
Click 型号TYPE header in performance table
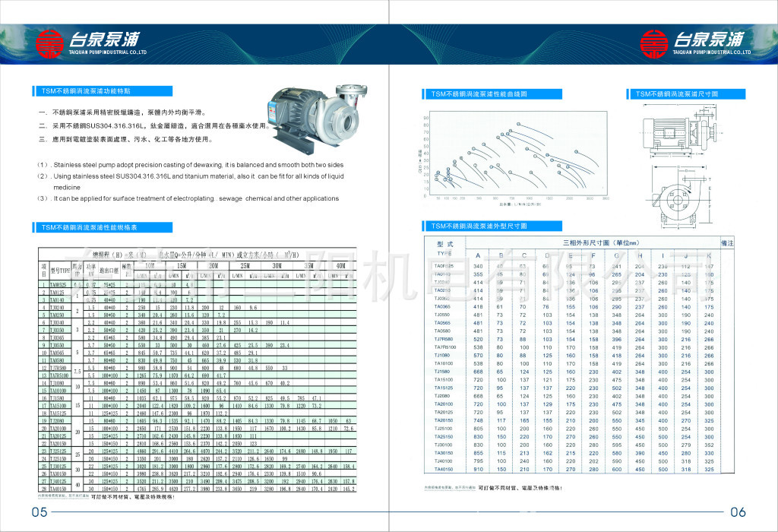click(x=60, y=271)
